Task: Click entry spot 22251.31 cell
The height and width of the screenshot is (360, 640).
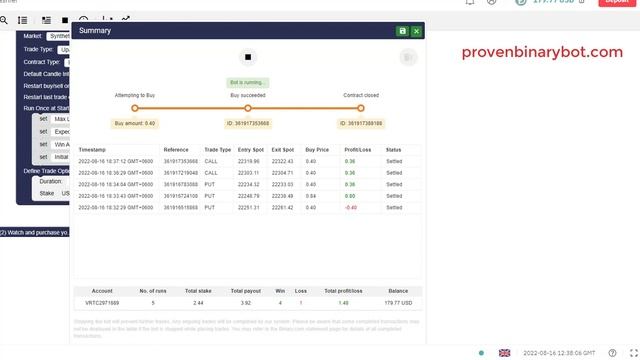Action: point(249,207)
